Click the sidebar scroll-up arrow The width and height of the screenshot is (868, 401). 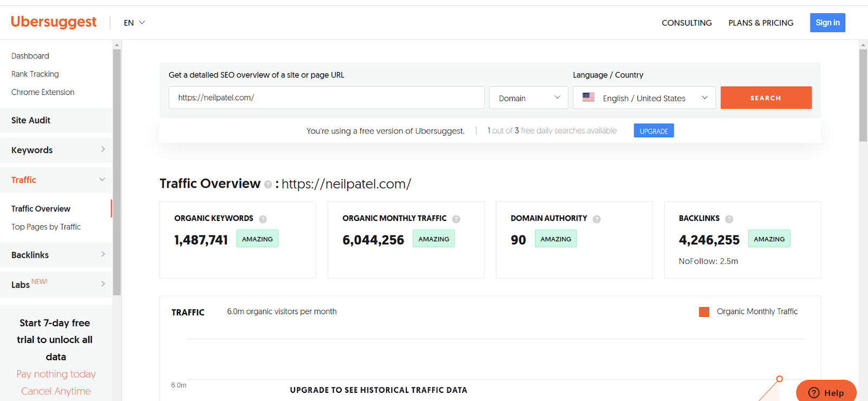click(x=117, y=45)
